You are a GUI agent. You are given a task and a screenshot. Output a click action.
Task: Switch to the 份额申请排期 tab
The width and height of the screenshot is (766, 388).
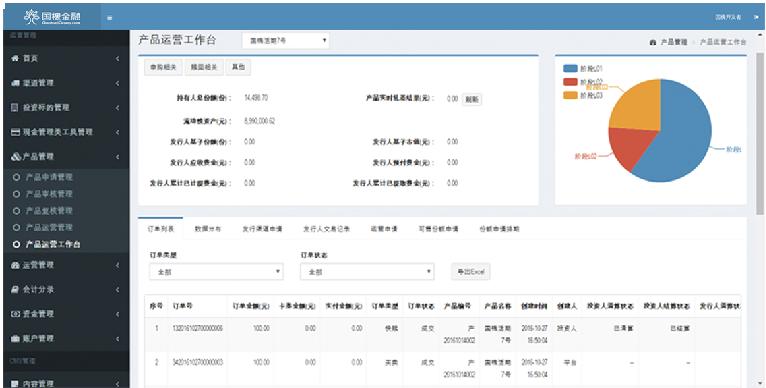[499, 229]
